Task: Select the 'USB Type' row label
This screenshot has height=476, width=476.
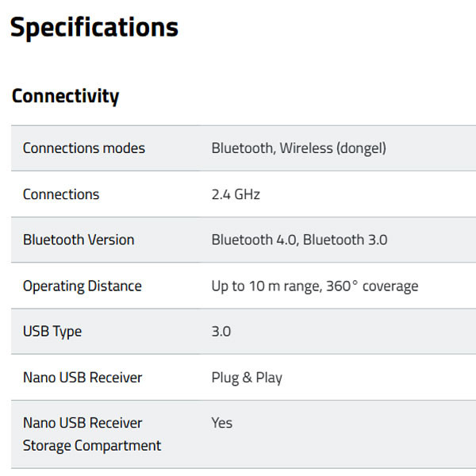Action: [52, 332]
